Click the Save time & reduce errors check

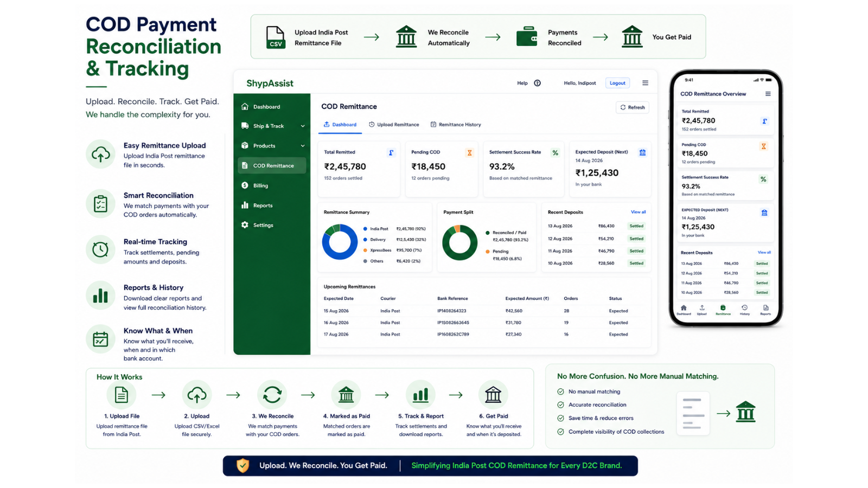560,418
